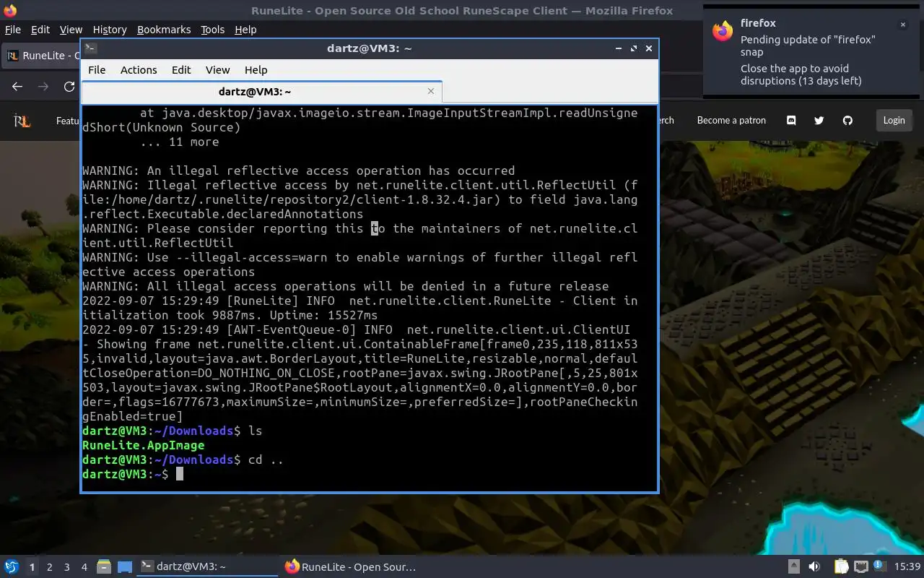The width and height of the screenshot is (924, 578).
Task: Dismiss the Firefox snap update notification
Action: pos(902,25)
